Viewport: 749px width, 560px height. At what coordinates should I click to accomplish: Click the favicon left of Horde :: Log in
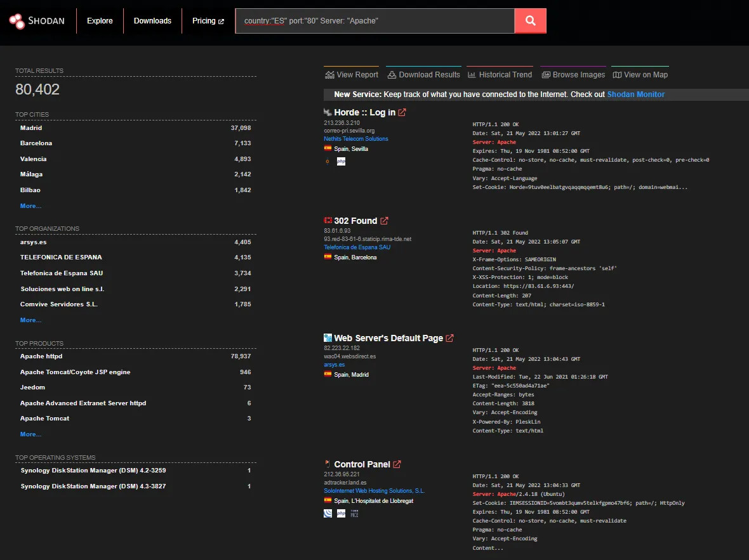point(328,112)
